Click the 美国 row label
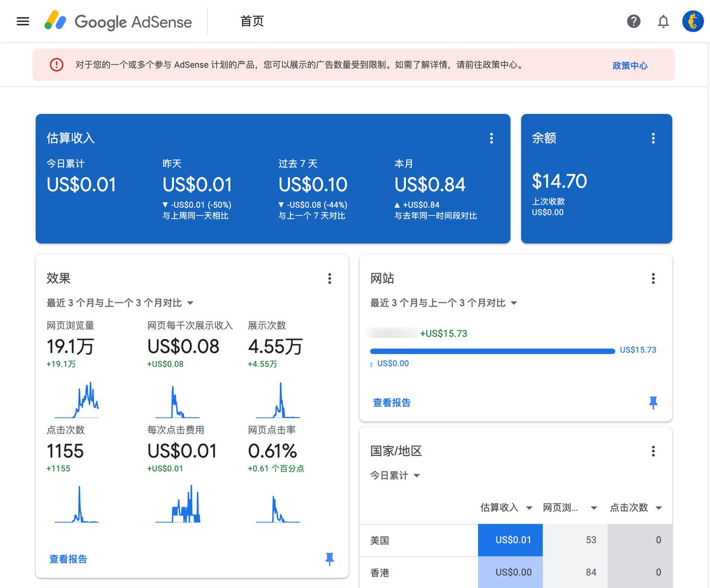 (x=380, y=540)
